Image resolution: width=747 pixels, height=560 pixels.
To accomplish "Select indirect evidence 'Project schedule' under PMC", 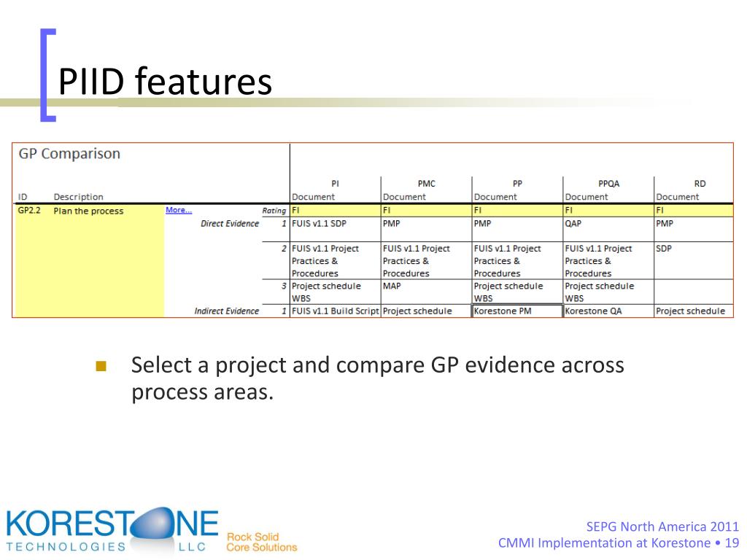I will coord(426,311).
